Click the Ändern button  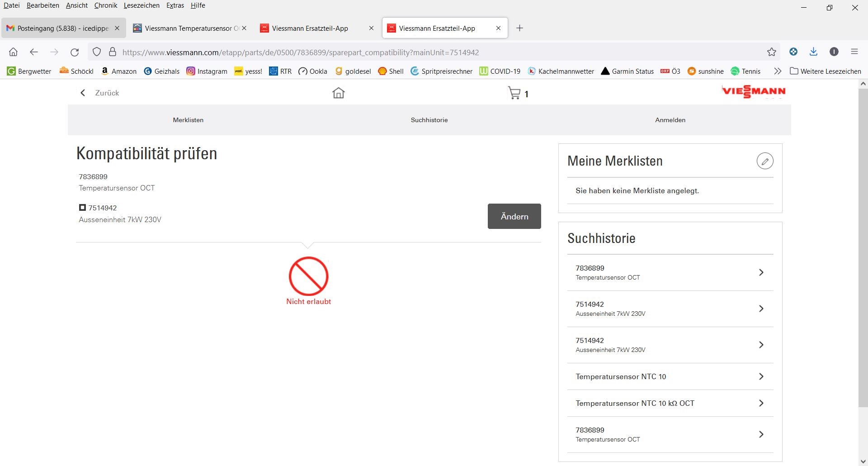(x=514, y=216)
